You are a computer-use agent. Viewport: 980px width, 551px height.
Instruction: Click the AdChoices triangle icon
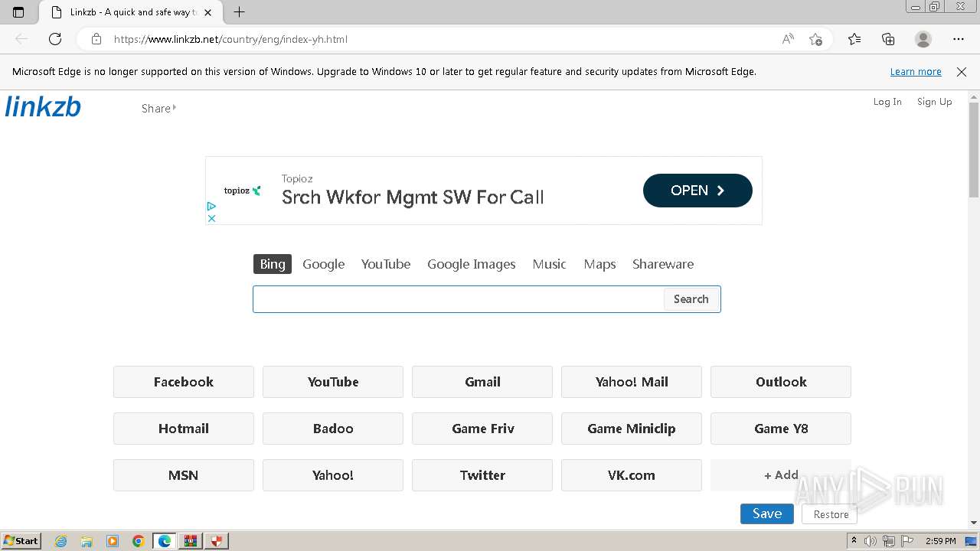tap(211, 206)
